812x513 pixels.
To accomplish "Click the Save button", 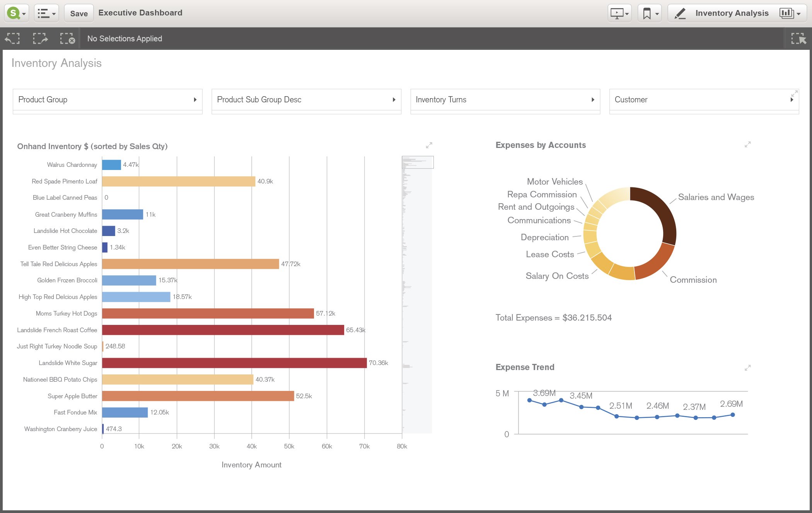I will pyautogui.click(x=79, y=14).
